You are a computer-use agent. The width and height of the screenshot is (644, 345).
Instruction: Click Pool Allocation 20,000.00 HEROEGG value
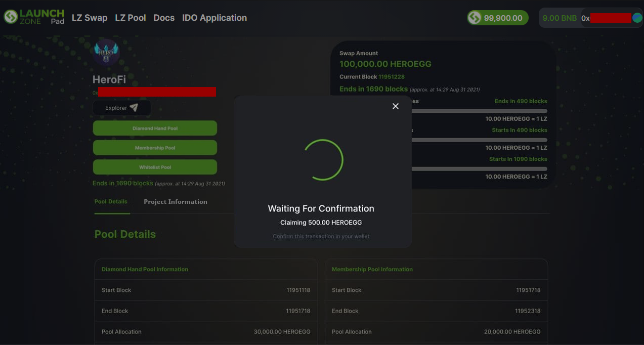pyautogui.click(x=512, y=332)
